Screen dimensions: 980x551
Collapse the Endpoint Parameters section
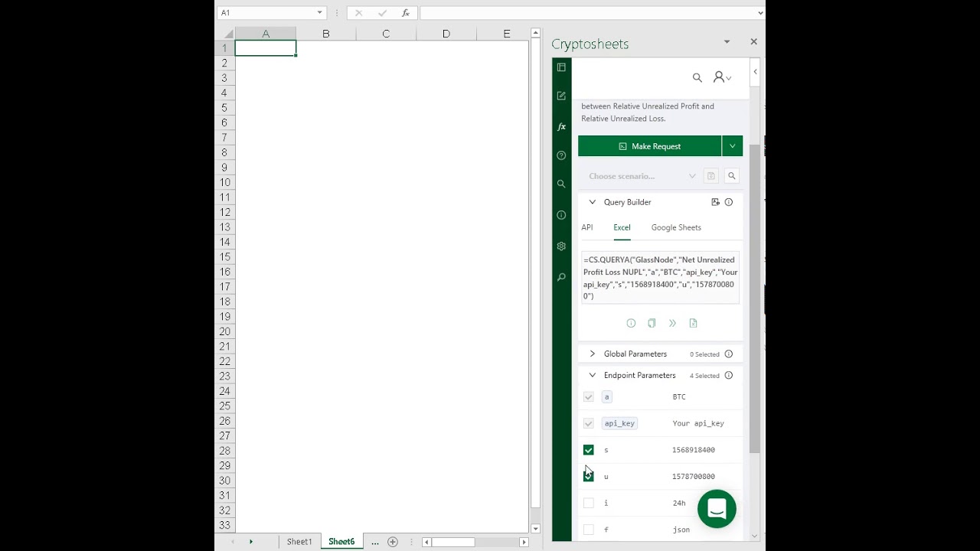(x=592, y=376)
